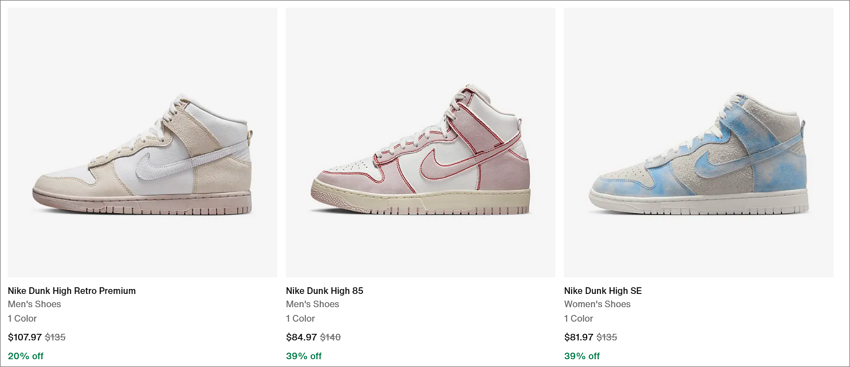Click the $81.97 sale price
The width and height of the screenshot is (850, 367).
pyautogui.click(x=579, y=337)
